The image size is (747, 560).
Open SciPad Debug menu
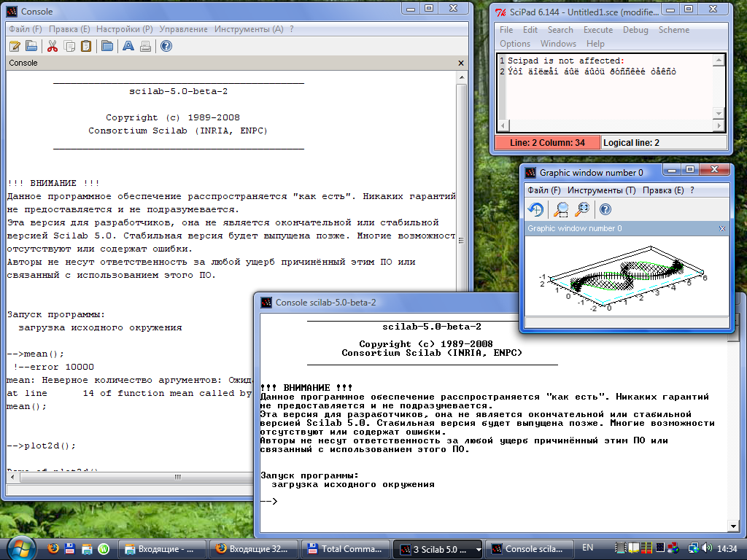click(x=635, y=29)
